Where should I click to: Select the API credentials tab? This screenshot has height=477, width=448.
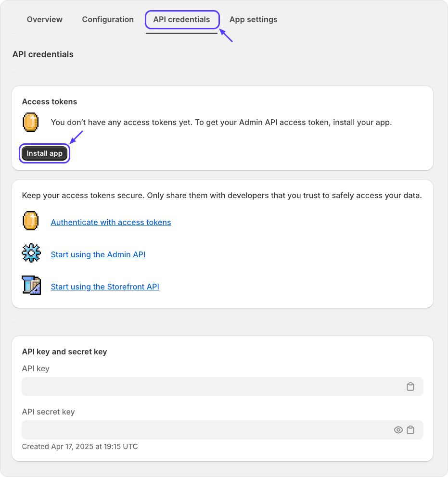point(181,20)
